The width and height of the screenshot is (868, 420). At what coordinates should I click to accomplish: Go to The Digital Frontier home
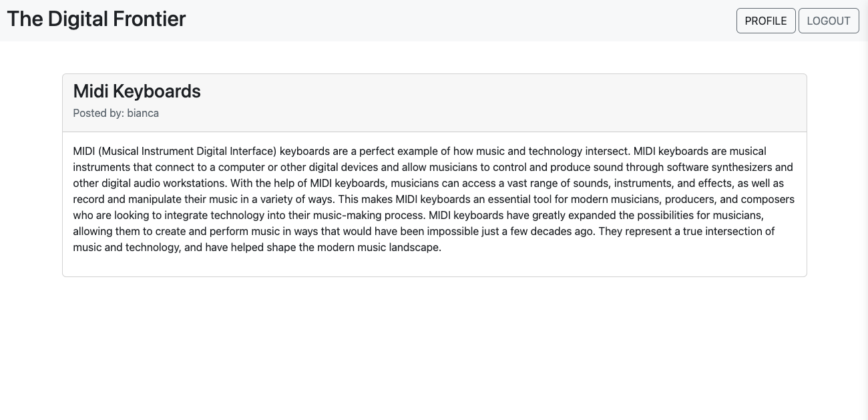96,19
